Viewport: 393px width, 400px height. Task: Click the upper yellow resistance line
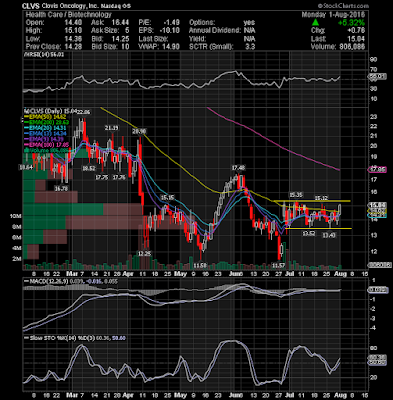click(x=312, y=201)
